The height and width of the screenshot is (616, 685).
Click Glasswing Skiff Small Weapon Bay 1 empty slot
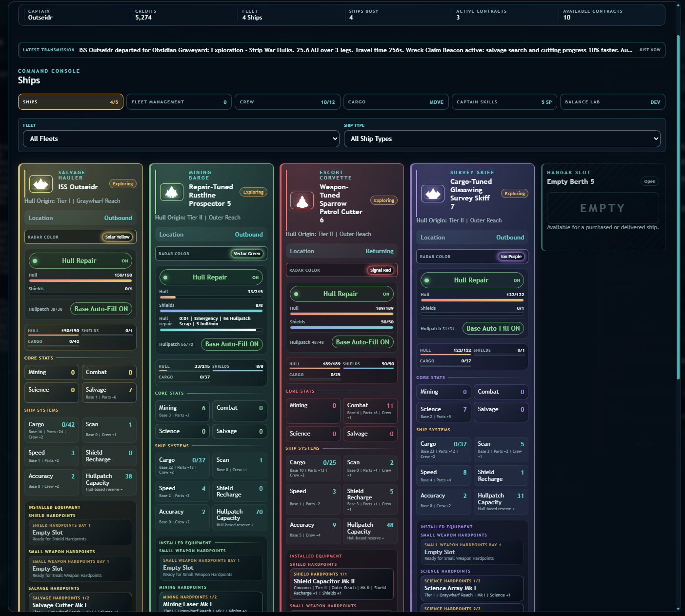click(x=472, y=552)
